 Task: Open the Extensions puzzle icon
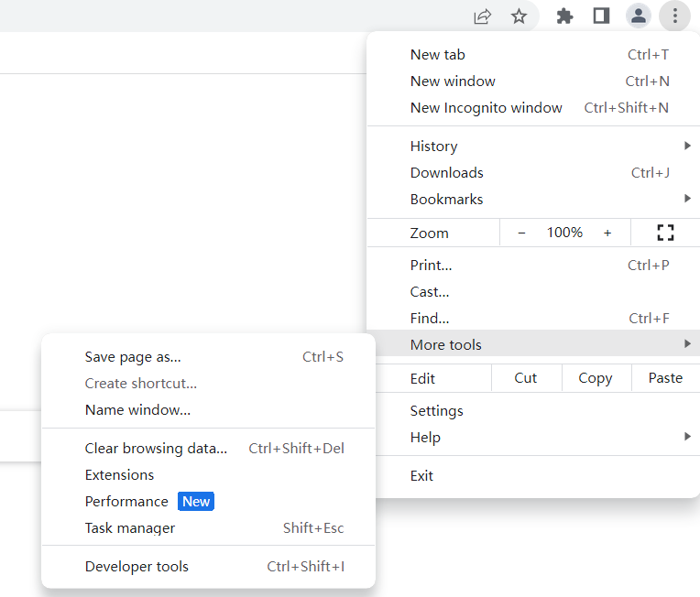tap(564, 16)
